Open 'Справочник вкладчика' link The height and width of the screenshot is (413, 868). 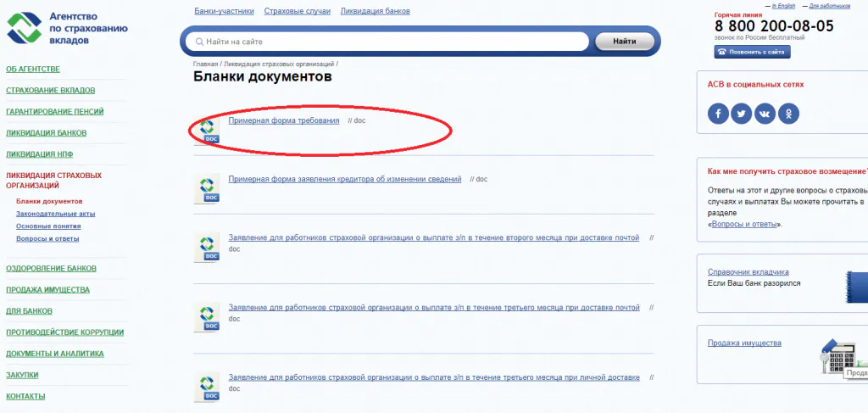pos(748,272)
